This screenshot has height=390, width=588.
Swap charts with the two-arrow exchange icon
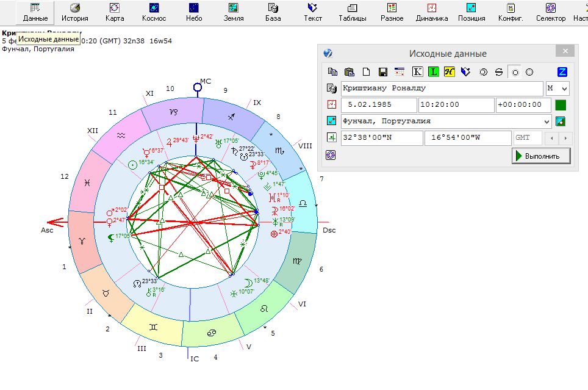(499, 72)
